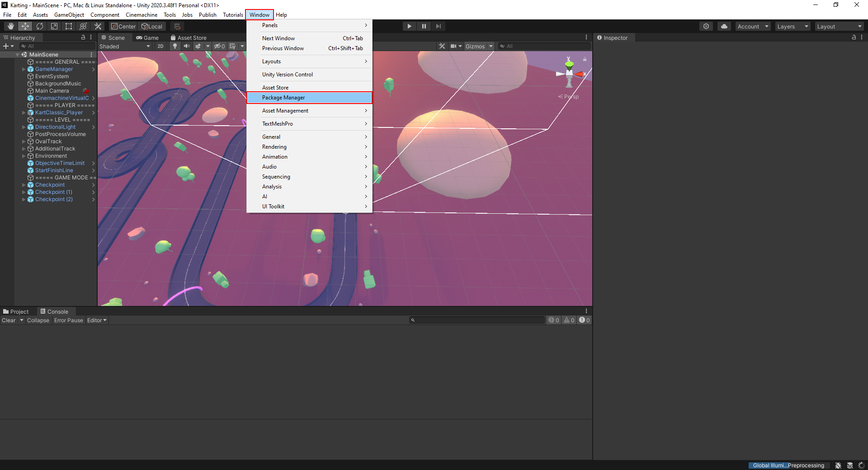Open Scene view component tools icon
The image size is (868, 470).
[x=442, y=46]
